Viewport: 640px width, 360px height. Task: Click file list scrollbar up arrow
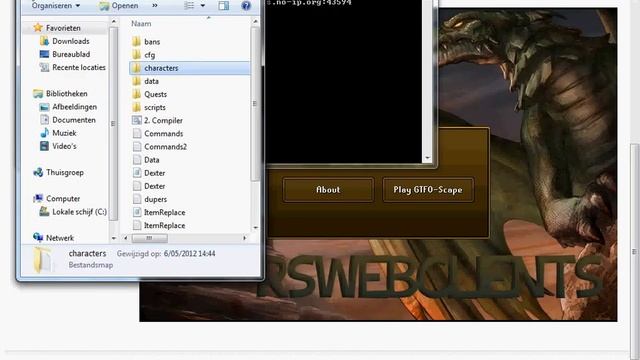[x=256, y=21]
